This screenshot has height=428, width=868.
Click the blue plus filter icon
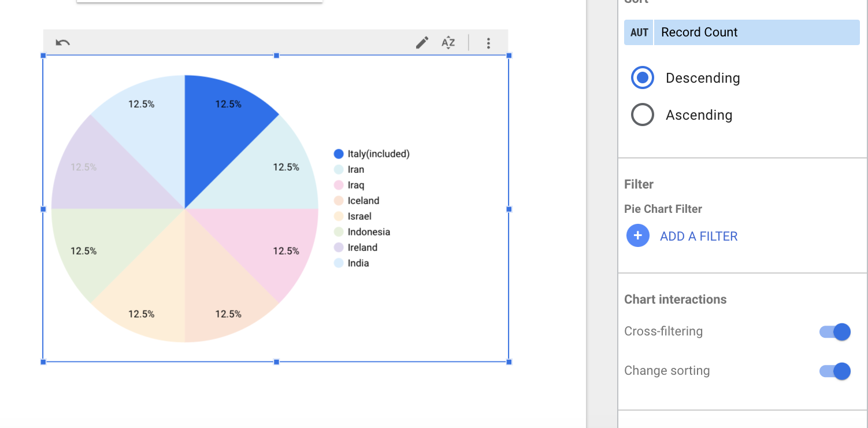(638, 236)
